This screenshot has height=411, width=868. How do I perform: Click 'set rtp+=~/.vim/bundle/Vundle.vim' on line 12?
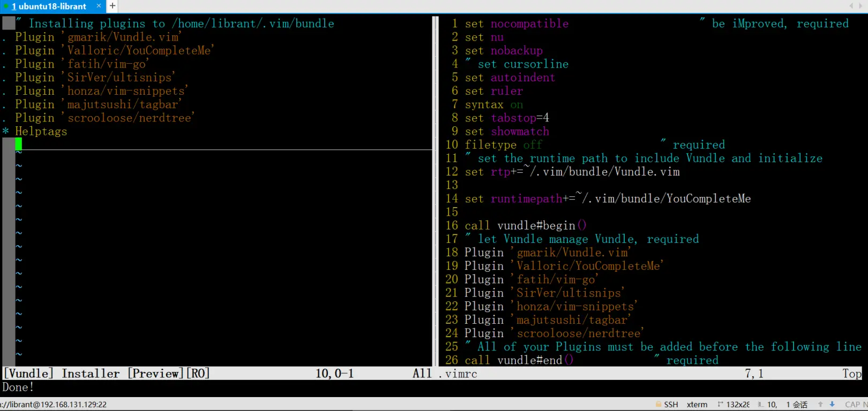(x=572, y=172)
